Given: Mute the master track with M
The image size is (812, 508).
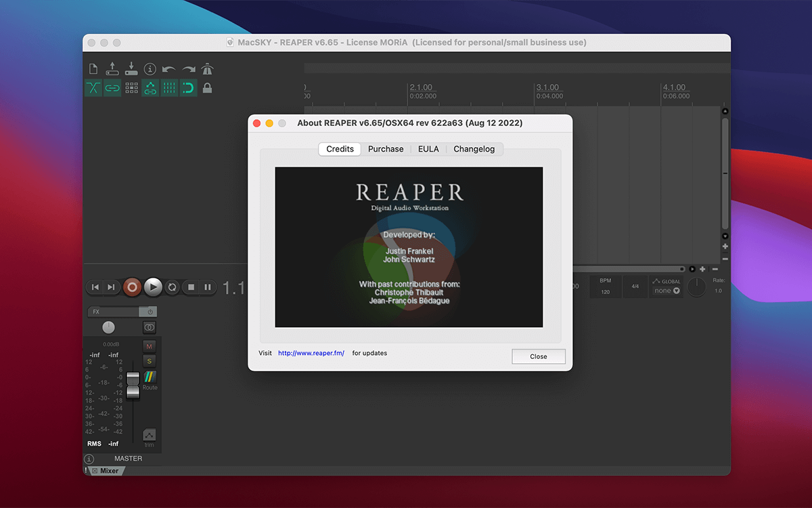Looking at the screenshot, I should 150,346.
